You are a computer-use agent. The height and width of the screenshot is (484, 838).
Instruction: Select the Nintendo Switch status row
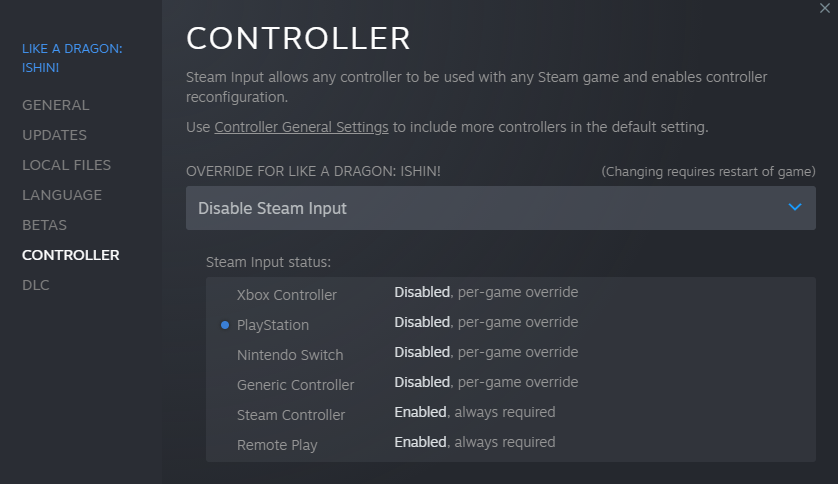pos(290,355)
